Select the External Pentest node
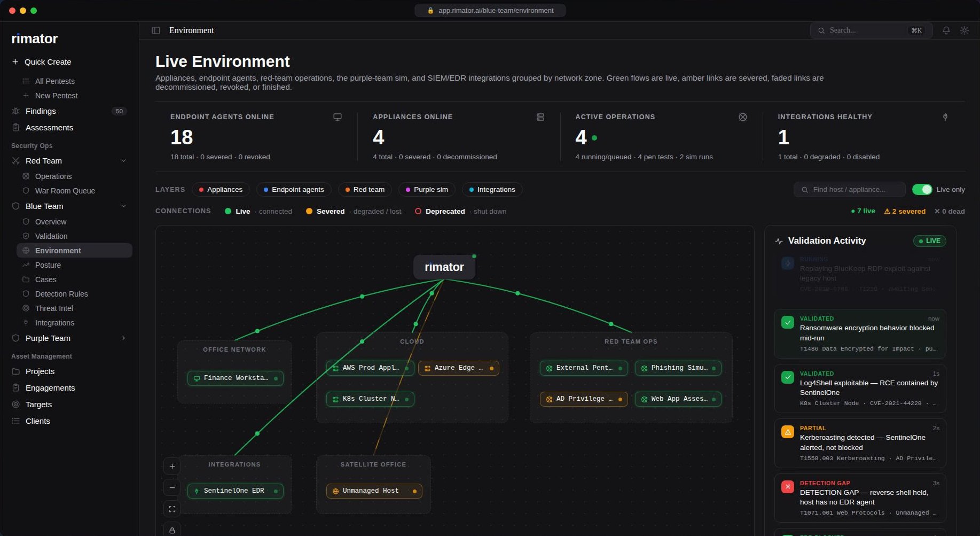This screenshot has width=980, height=536. click(x=584, y=368)
